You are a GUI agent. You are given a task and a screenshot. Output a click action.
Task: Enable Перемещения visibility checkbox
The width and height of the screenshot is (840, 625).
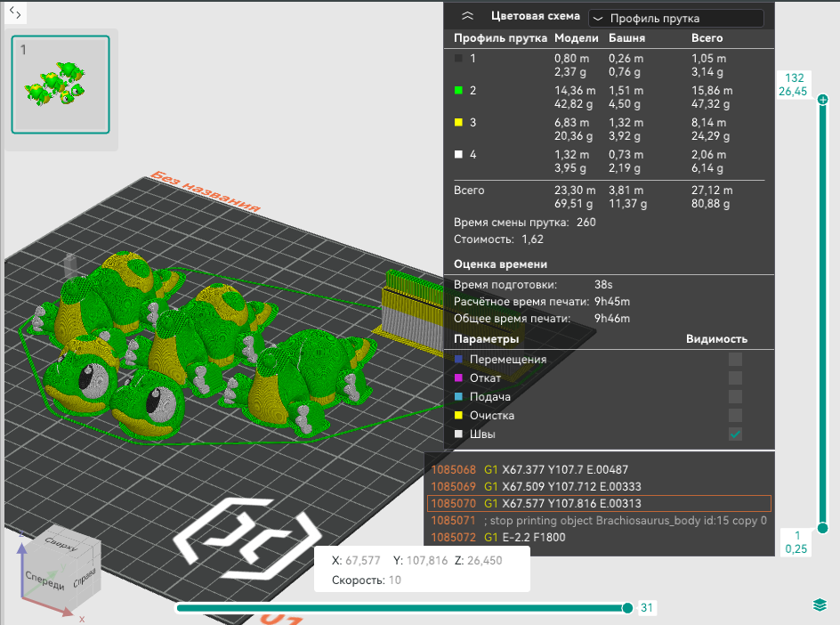click(735, 359)
